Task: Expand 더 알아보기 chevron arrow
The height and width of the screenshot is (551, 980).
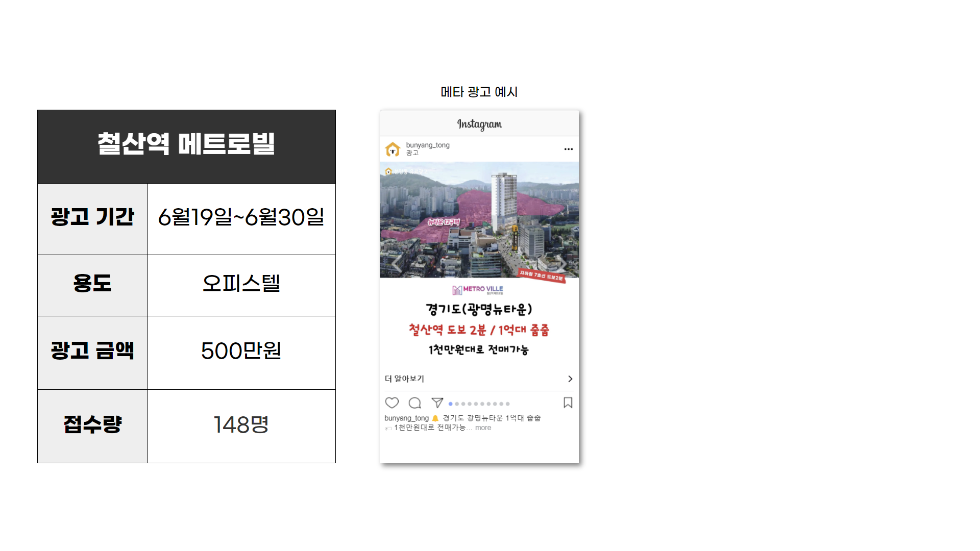Action: click(x=570, y=379)
